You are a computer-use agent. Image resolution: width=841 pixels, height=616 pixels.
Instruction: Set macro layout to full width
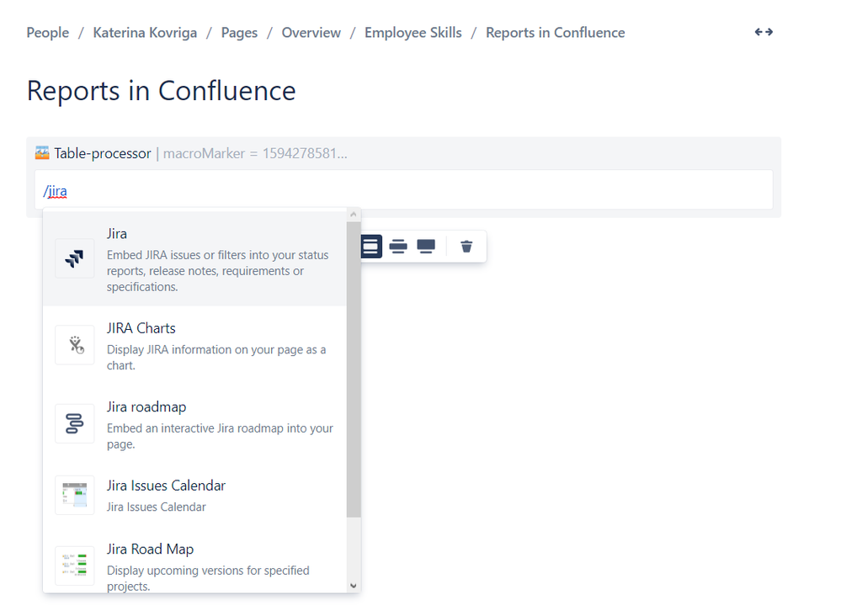click(x=426, y=247)
